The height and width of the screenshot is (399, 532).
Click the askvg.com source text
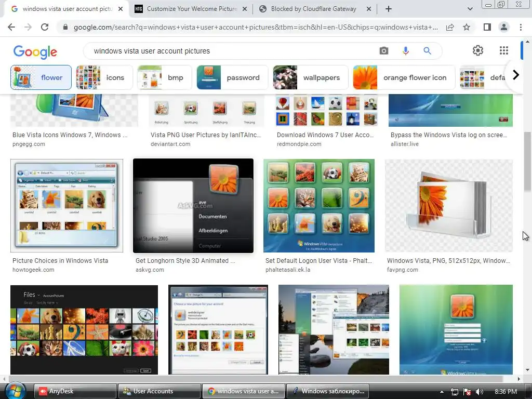150,270
